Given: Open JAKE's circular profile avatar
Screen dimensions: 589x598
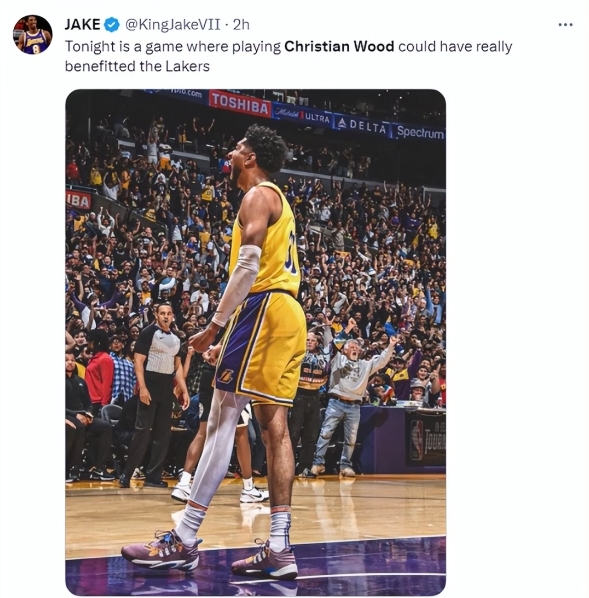Looking at the screenshot, I should pyautogui.click(x=32, y=35).
